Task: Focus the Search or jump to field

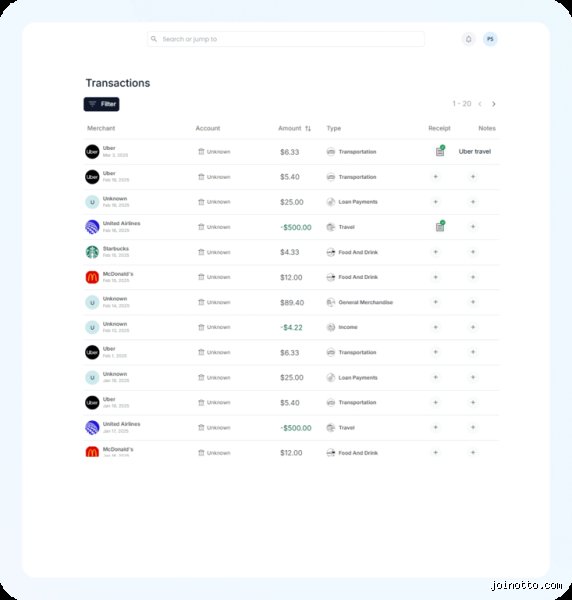Action: point(286,39)
